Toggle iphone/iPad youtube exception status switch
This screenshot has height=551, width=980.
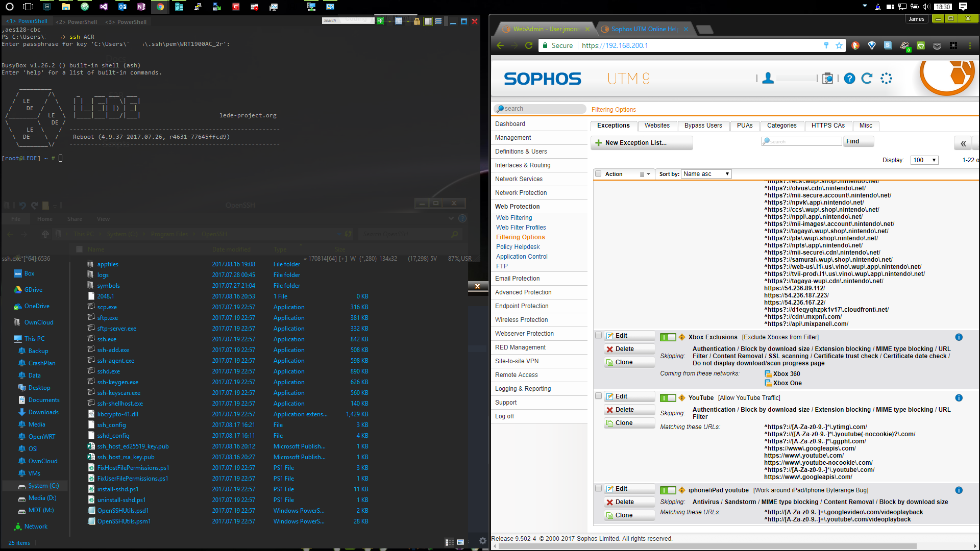click(668, 490)
